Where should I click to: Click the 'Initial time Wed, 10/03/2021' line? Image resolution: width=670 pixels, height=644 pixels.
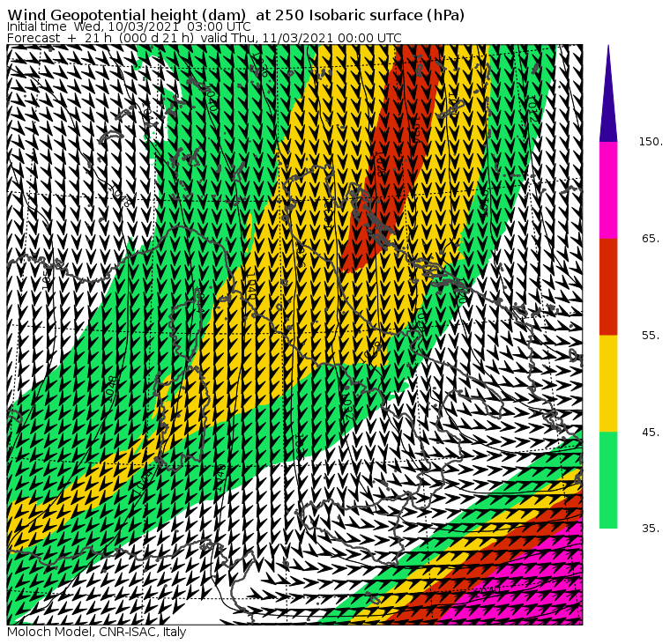coord(129,26)
